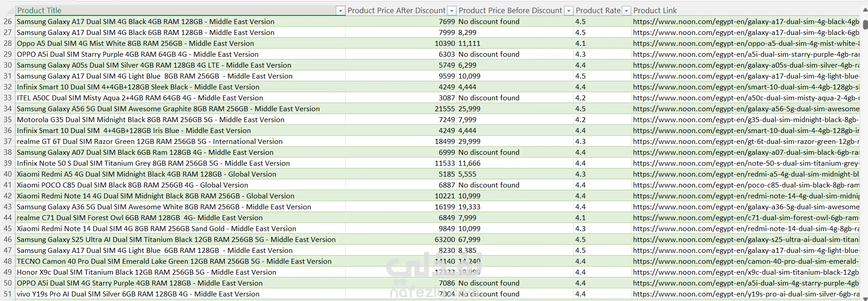The image size is (868, 301).
Task: Select rating 4.1 in Oppo A5 row
Action: (x=603, y=43)
